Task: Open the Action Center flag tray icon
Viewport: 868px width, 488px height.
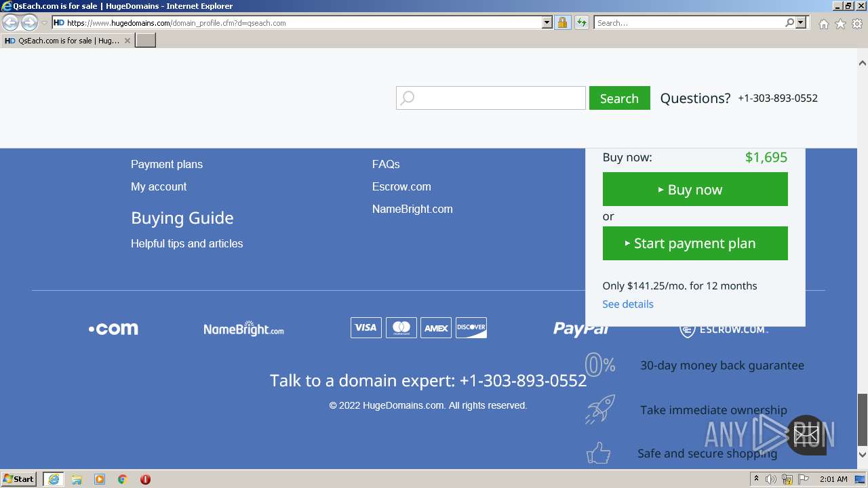Action: tap(804, 479)
